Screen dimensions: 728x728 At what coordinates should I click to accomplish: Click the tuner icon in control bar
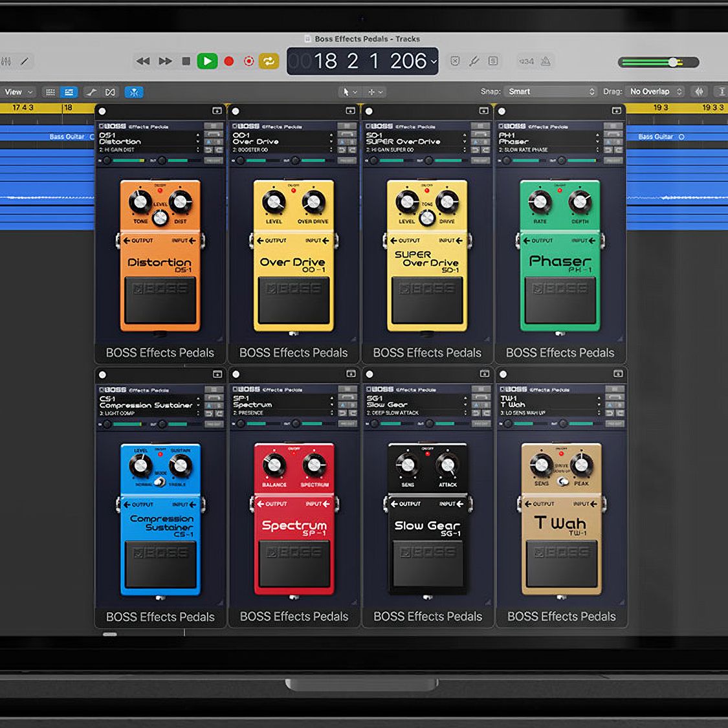pyautogui.click(x=474, y=61)
